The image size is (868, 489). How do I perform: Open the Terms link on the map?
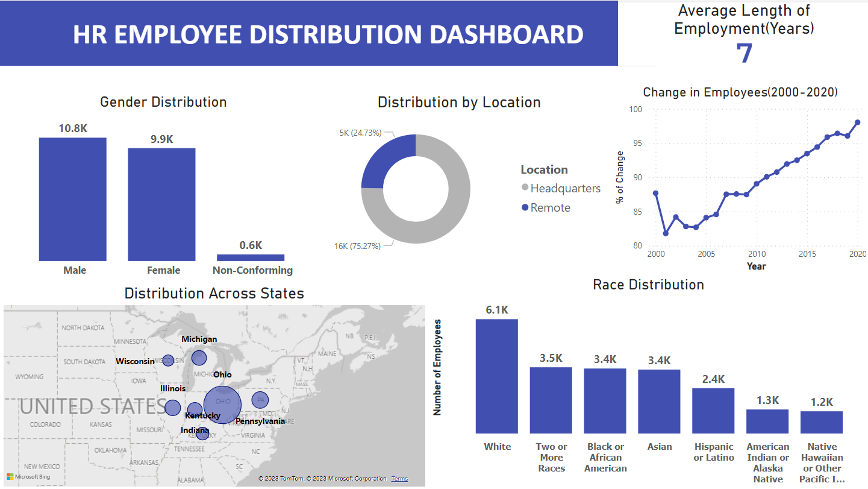[x=399, y=478]
